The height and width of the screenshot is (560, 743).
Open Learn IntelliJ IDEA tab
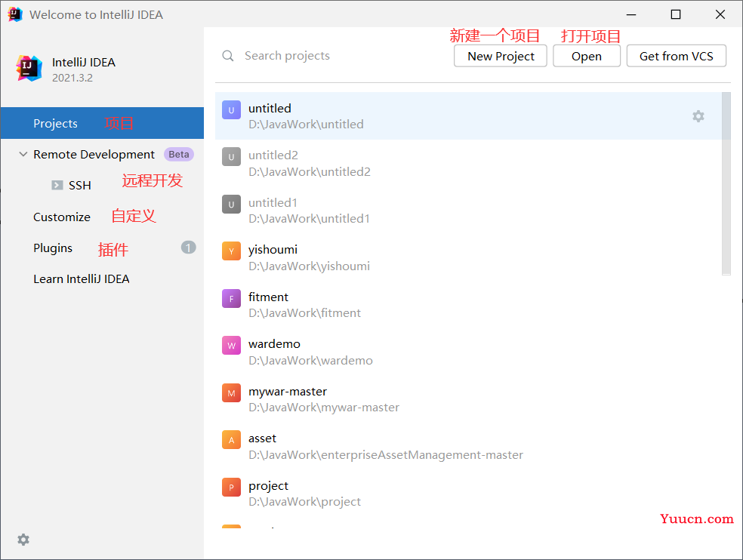click(81, 279)
